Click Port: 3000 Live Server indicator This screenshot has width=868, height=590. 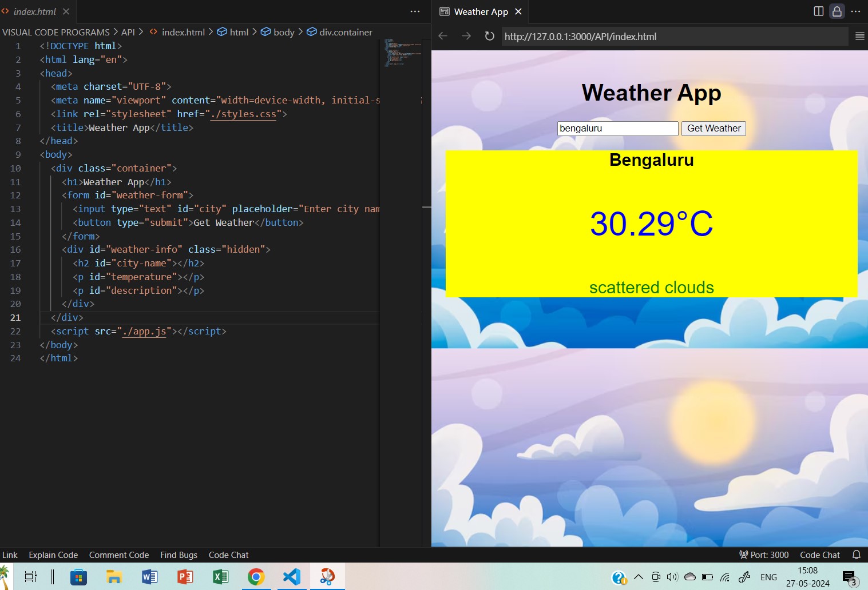point(764,555)
